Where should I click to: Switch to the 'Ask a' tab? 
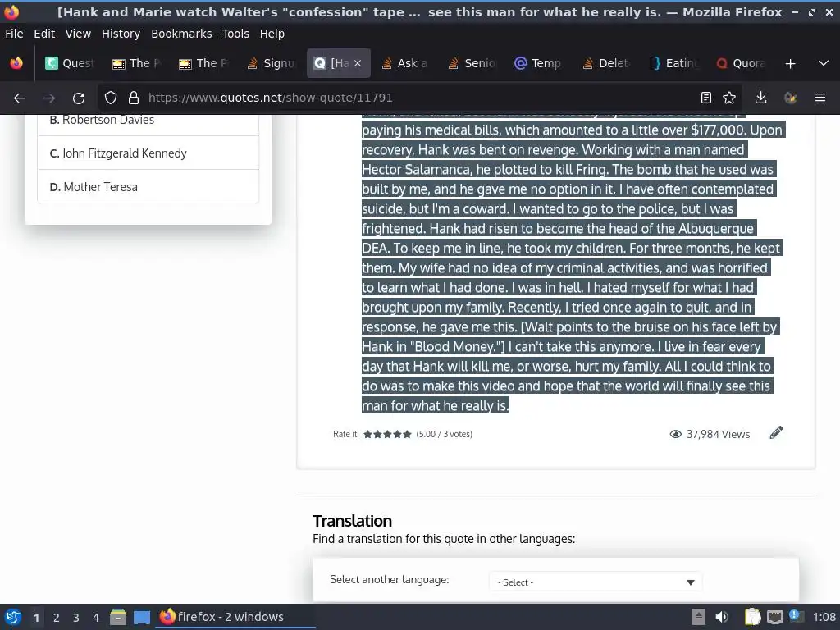click(x=405, y=63)
